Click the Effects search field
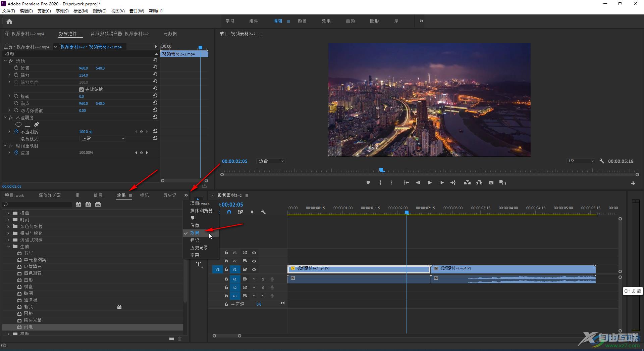The image size is (644, 351). pos(37,205)
